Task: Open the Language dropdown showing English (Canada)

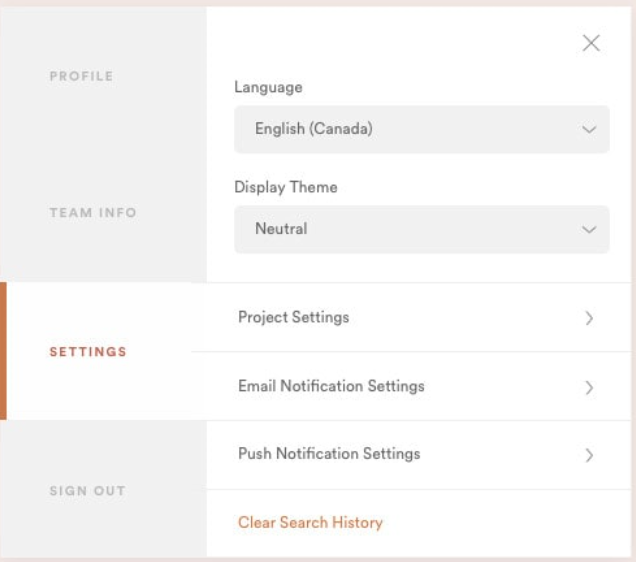Action: point(421,130)
